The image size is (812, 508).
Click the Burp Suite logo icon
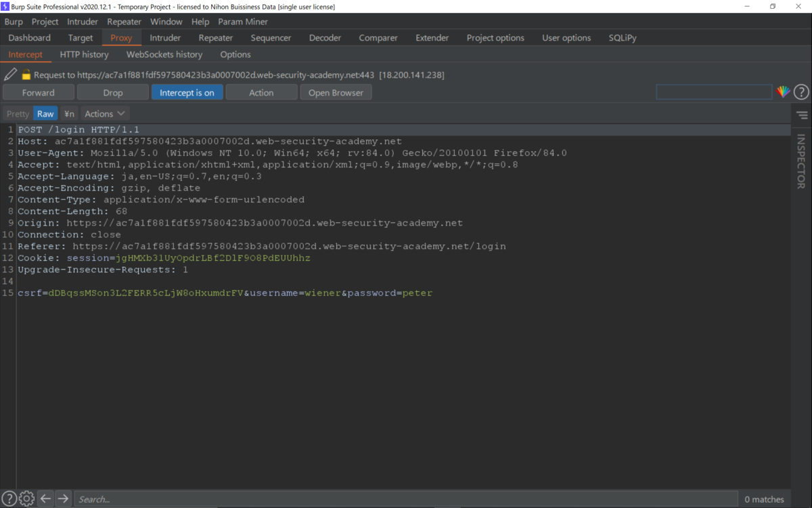(x=5, y=6)
